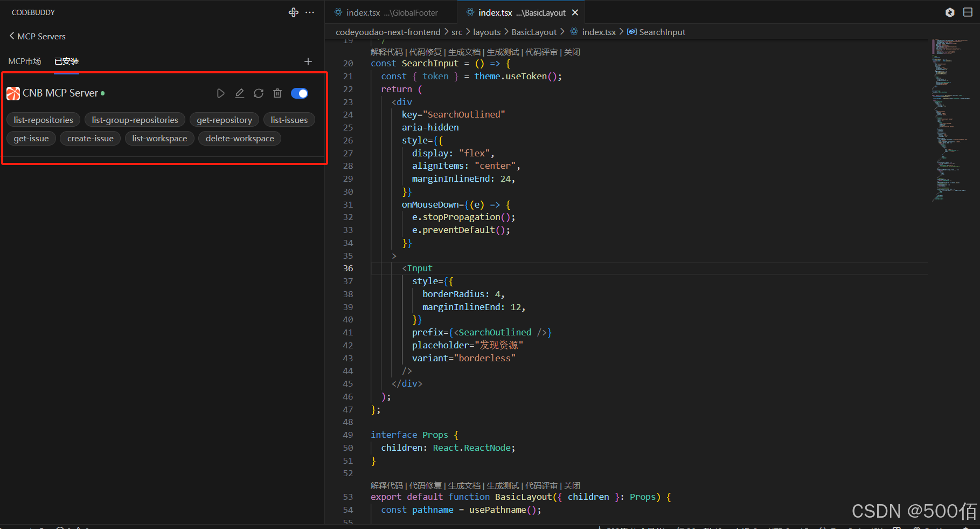Viewport: 980px width, 529px height.
Task: Edit the CNB MCP Server configuration
Action: (x=240, y=93)
